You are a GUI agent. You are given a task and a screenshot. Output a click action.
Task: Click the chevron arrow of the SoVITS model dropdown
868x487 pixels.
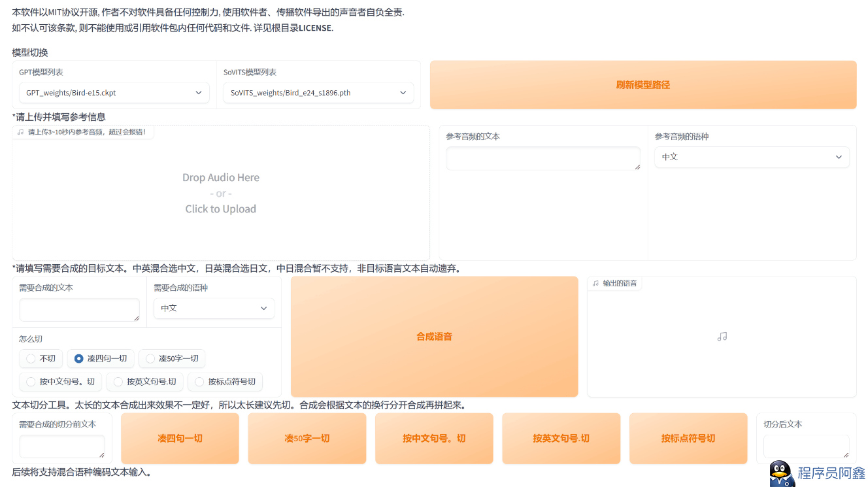tap(403, 93)
